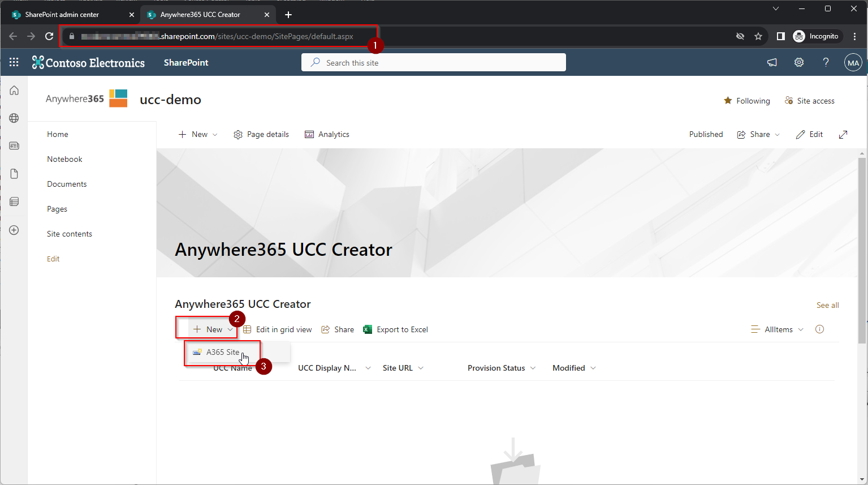Open the Modified column header dropdown
868x485 pixels.
tap(573, 368)
